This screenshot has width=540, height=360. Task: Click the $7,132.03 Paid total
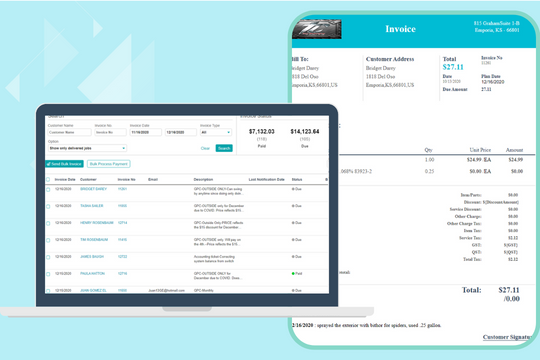point(262,132)
